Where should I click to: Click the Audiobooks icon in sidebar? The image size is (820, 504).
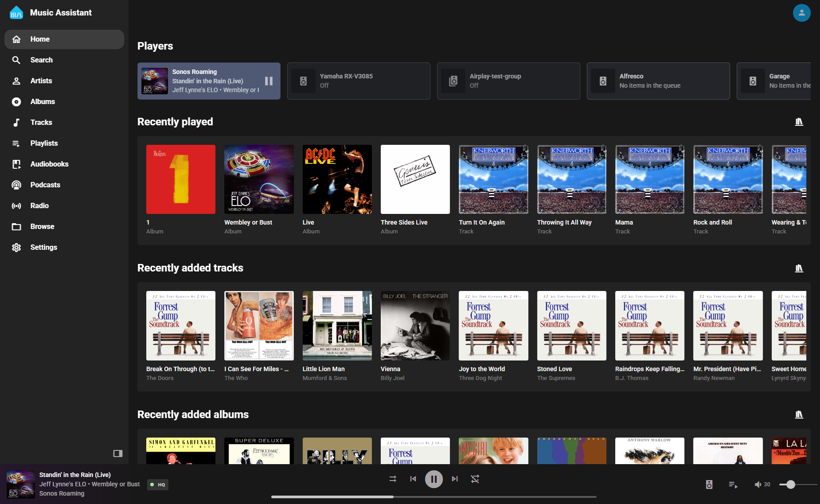point(16,164)
